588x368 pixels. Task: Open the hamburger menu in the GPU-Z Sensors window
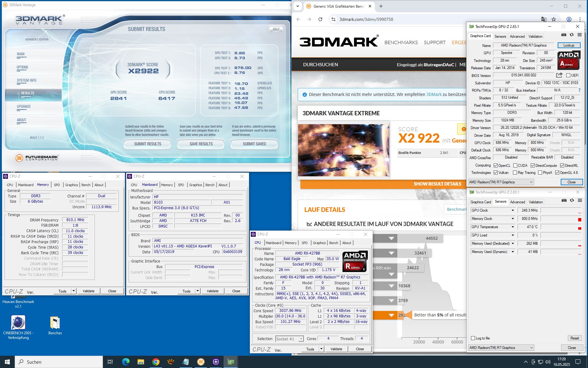pos(580,201)
